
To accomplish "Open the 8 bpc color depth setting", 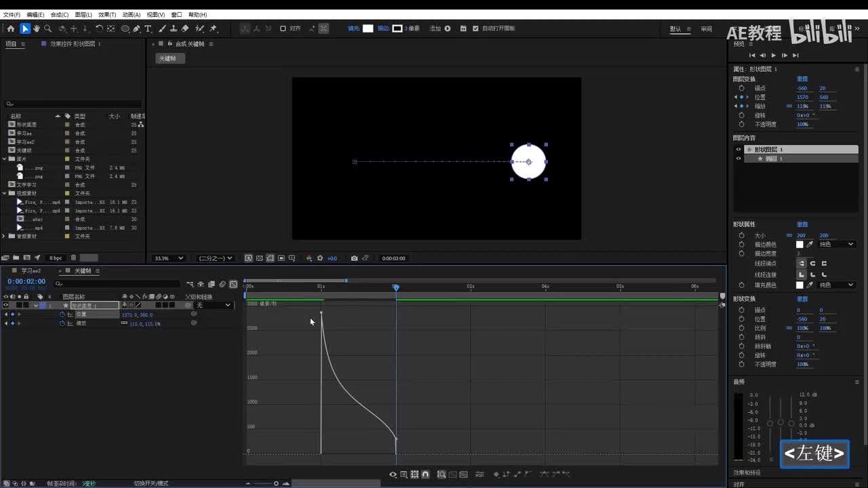I will click(56, 258).
